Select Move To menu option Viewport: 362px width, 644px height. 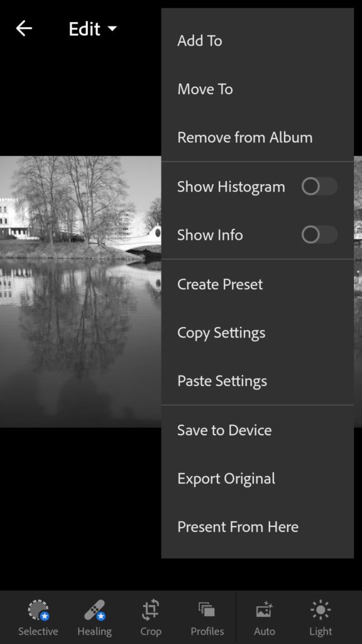click(x=257, y=89)
